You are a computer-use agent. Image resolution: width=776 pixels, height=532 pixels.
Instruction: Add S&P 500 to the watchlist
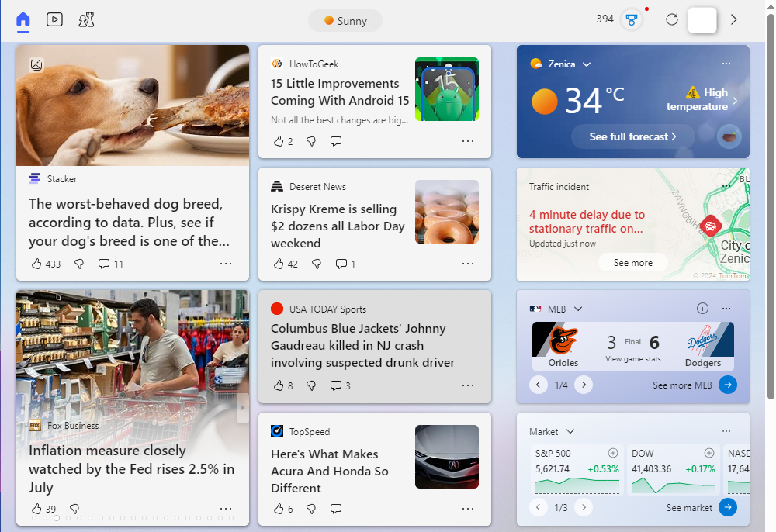coord(613,453)
